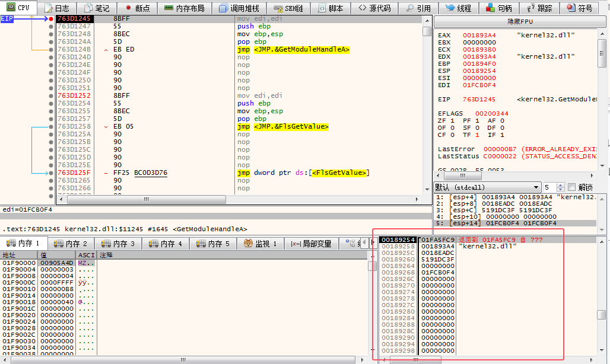This screenshot has width=610, height=364.
Task: Toggle breakpoint dot at address 763D124A
Action: point(51,41)
